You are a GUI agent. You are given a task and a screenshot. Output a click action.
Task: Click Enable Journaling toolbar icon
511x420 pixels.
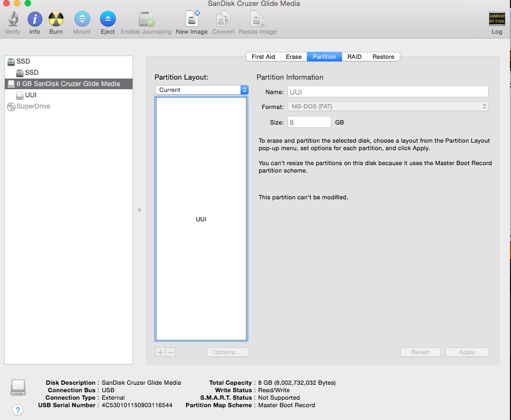[x=146, y=19]
